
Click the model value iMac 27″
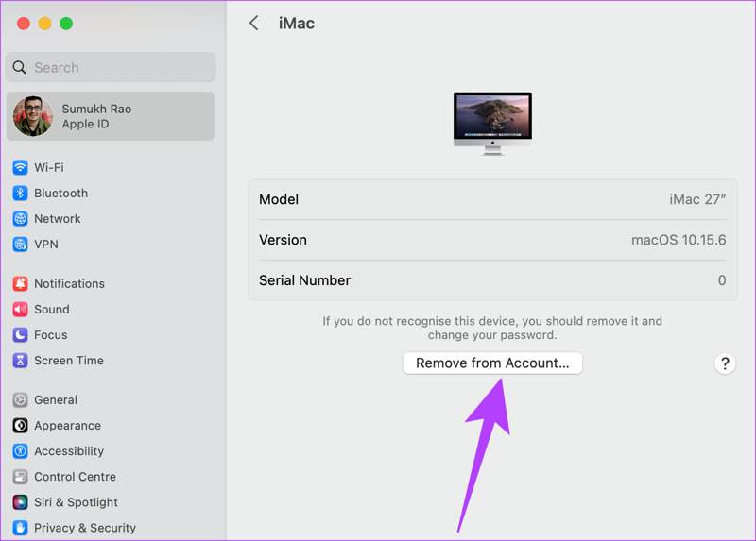point(697,199)
